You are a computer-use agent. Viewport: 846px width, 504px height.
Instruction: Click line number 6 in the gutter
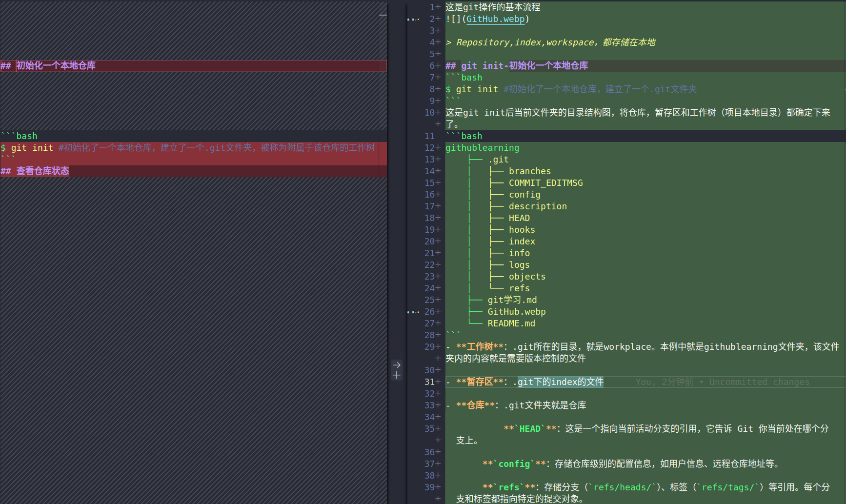pos(432,66)
